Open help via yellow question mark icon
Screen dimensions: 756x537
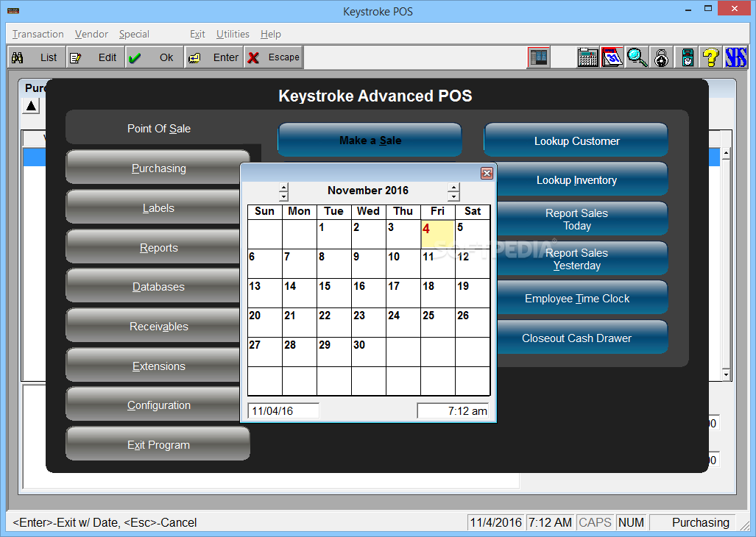pyautogui.click(x=710, y=57)
